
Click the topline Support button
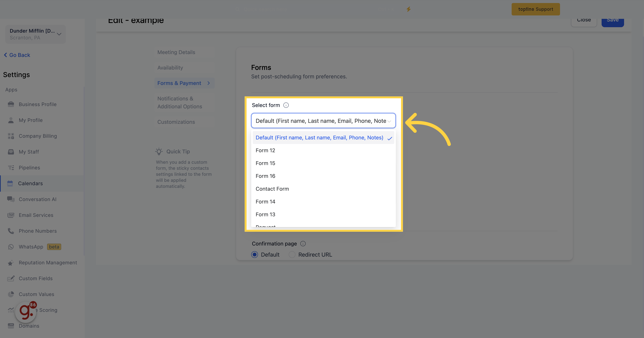tap(536, 9)
